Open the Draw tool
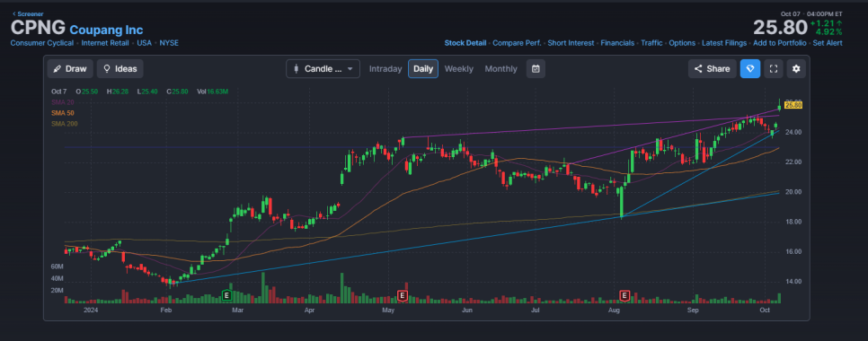The height and width of the screenshot is (341, 868). coord(70,69)
